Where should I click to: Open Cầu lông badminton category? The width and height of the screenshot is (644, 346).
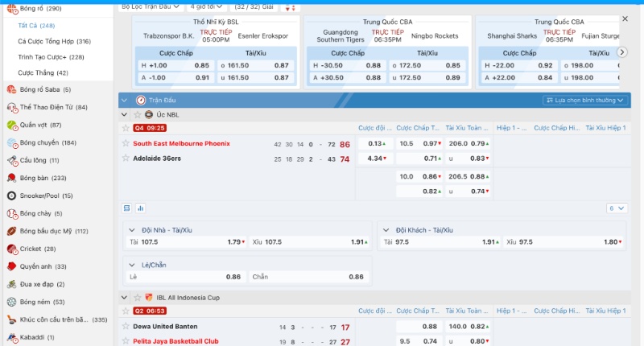pyautogui.click(x=33, y=160)
